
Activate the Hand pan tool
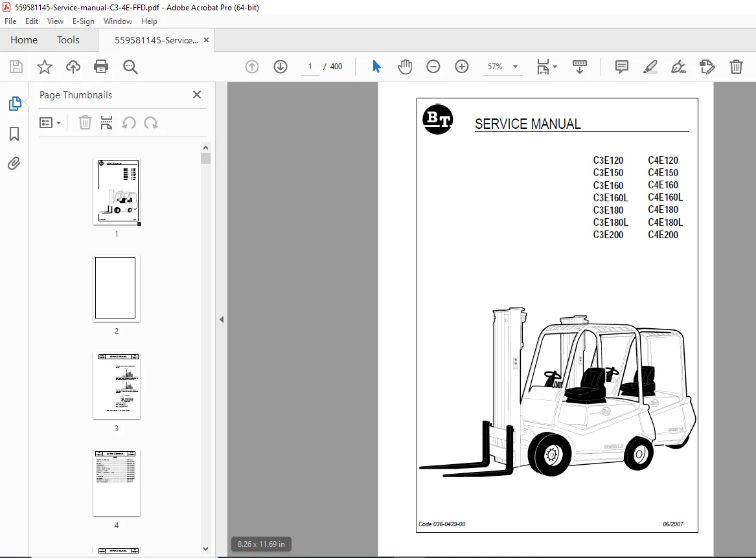pos(405,67)
